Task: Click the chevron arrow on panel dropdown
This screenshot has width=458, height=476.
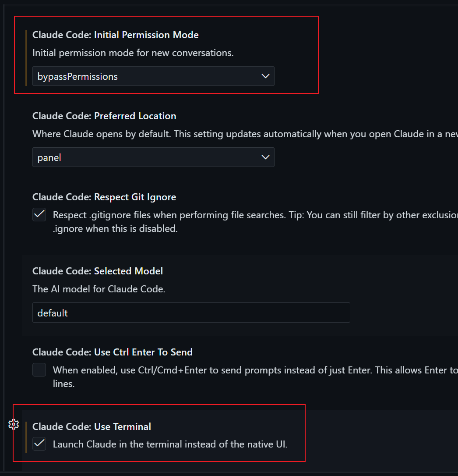Action: [265, 157]
